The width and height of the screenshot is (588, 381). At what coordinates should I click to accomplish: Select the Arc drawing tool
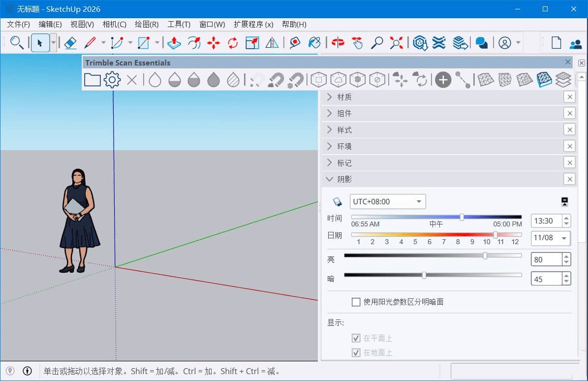pos(117,43)
